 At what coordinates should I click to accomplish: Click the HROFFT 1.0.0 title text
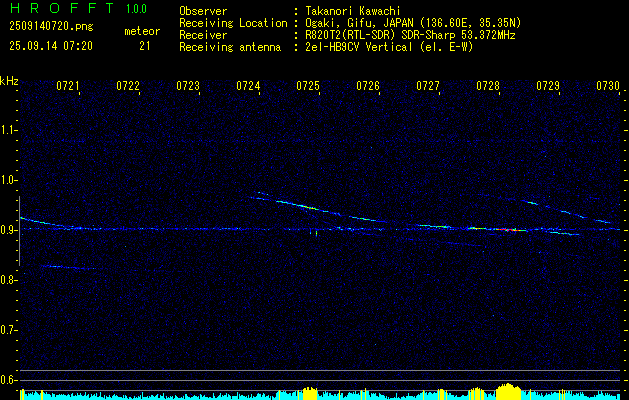79,8
